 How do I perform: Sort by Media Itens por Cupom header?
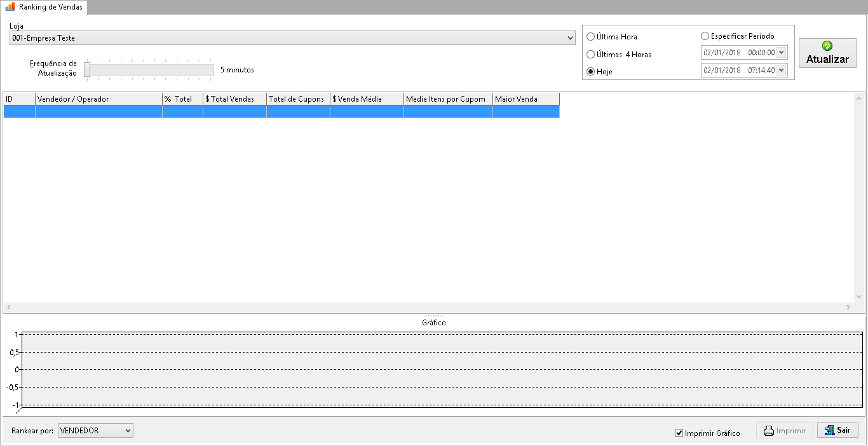(448, 99)
